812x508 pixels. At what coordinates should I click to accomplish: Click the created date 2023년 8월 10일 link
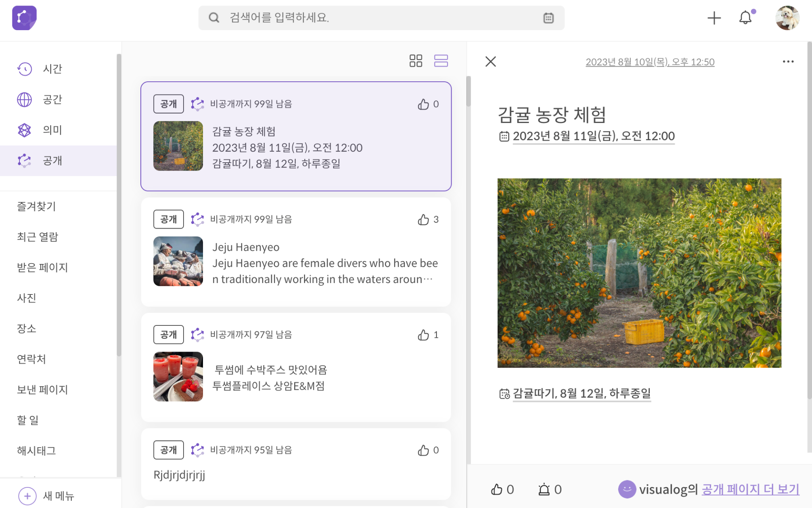click(x=650, y=62)
